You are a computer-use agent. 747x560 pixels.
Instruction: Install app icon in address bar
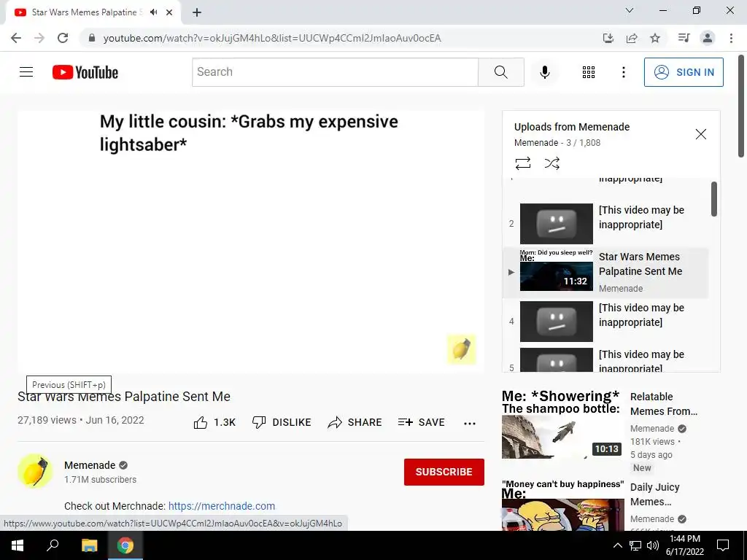[608, 38]
